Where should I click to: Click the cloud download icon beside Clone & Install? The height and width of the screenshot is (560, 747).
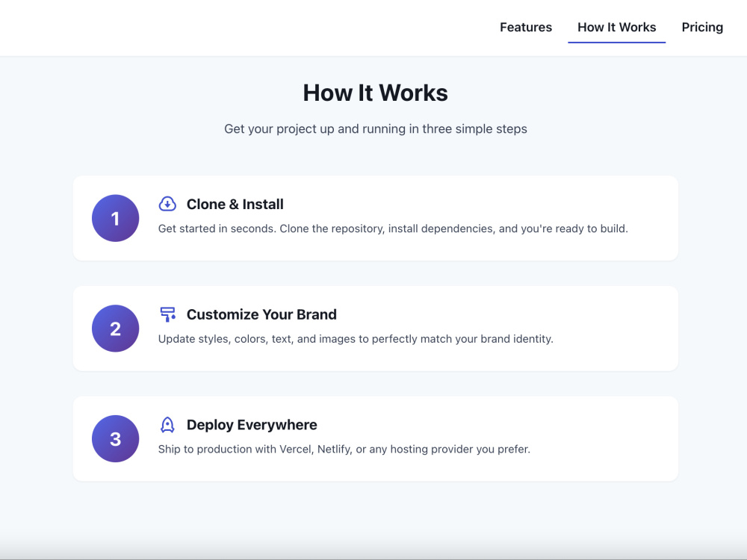167,204
